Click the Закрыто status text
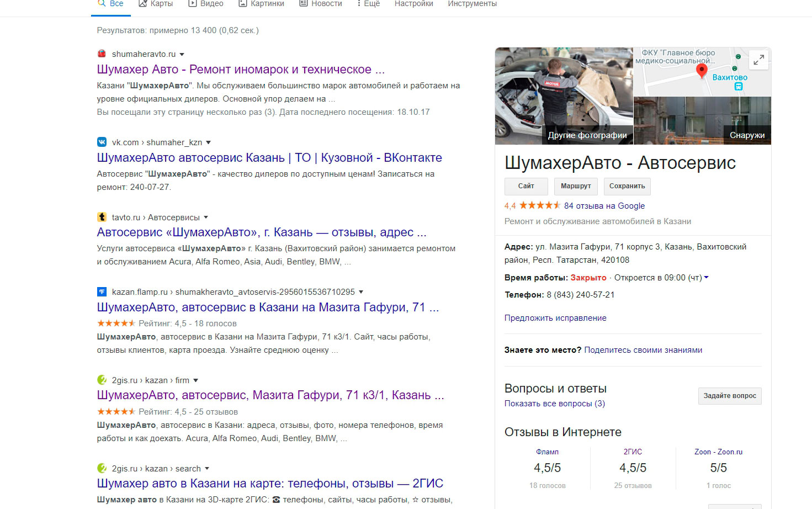 pos(588,278)
